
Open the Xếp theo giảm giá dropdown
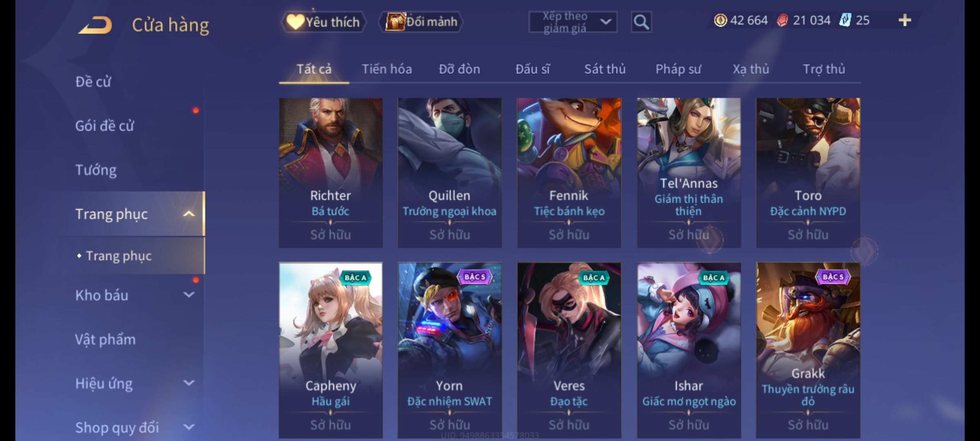click(572, 22)
